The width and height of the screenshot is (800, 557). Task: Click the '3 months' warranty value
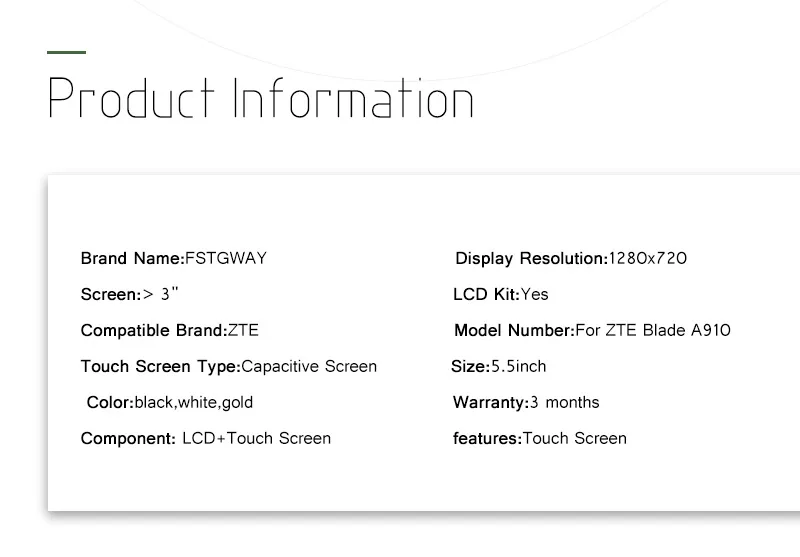(565, 402)
